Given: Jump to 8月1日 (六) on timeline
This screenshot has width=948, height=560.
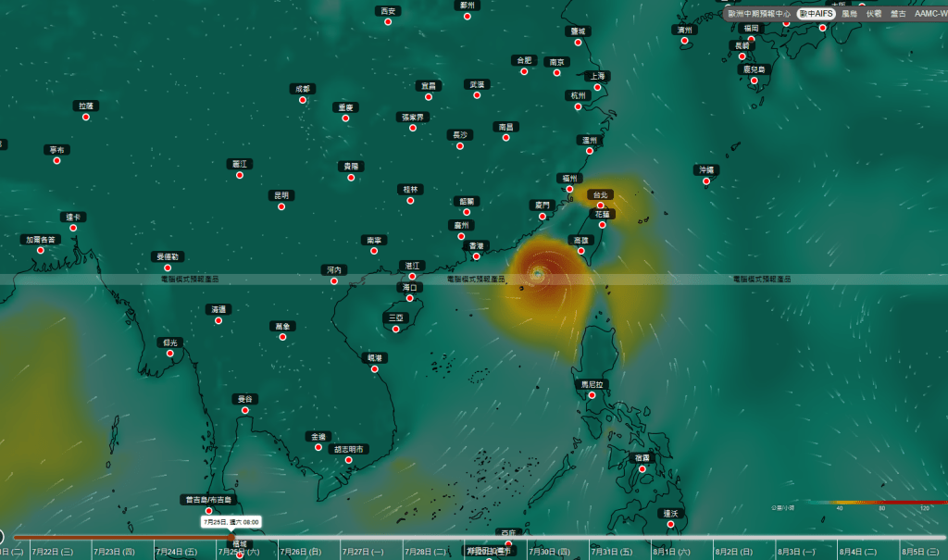Looking at the screenshot, I should (671, 552).
